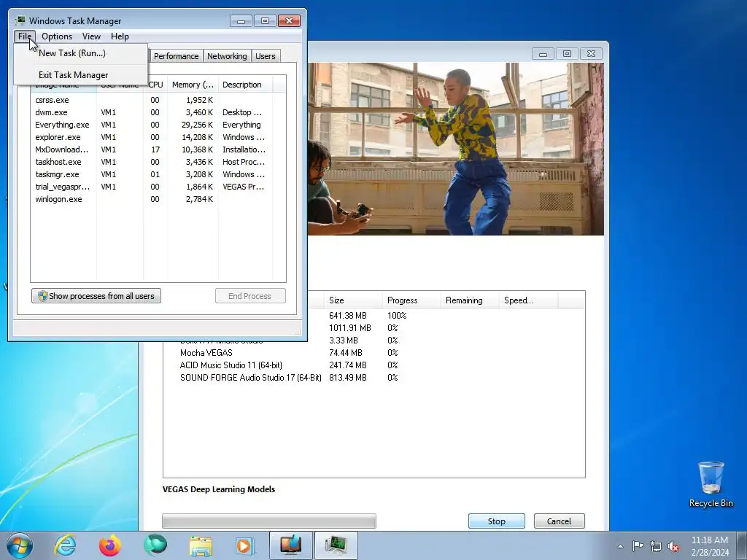Select the Recycle Bin desktop icon
Viewport: 747px width, 560px height.
click(711, 485)
